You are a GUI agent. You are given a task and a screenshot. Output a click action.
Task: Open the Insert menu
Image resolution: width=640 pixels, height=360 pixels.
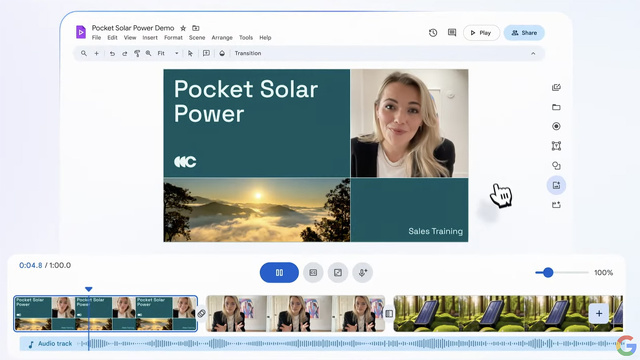(150, 38)
